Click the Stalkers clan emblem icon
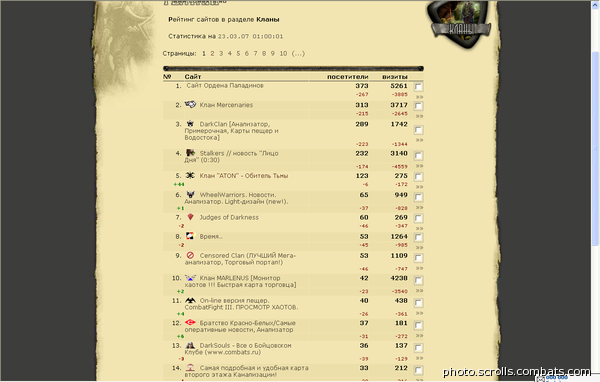The image size is (600, 382). click(x=190, y=153)
